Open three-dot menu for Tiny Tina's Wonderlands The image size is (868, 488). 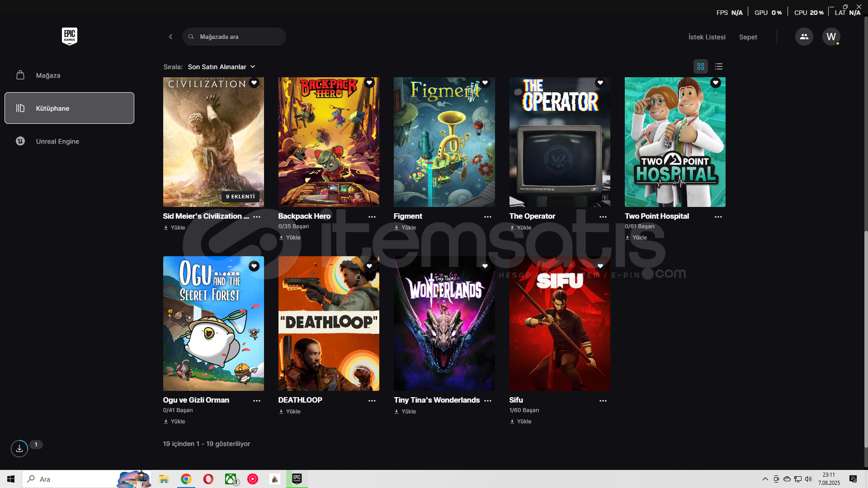tap(488, 401)
